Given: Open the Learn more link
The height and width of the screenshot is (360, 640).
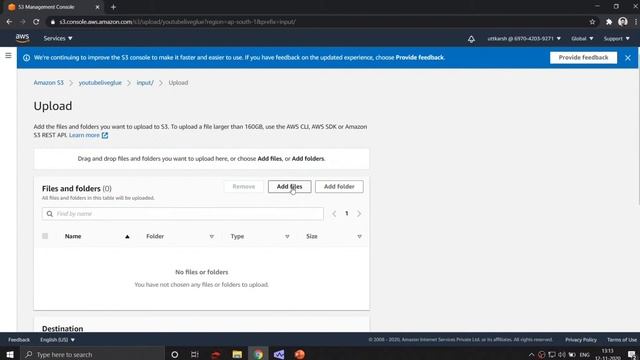Looking at the screenshot, I should tap(88, 135).
